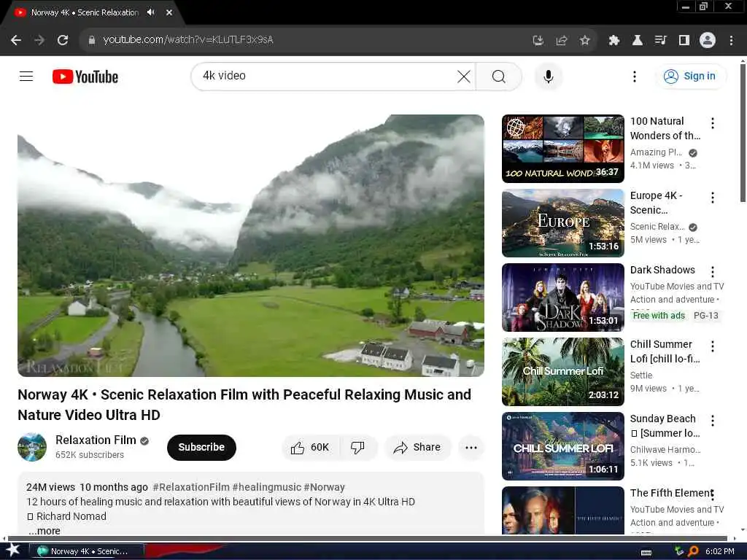Subscribe to Relaxation Film channel
The width and height of the screenshot is (747, 560).
(201, 447)
